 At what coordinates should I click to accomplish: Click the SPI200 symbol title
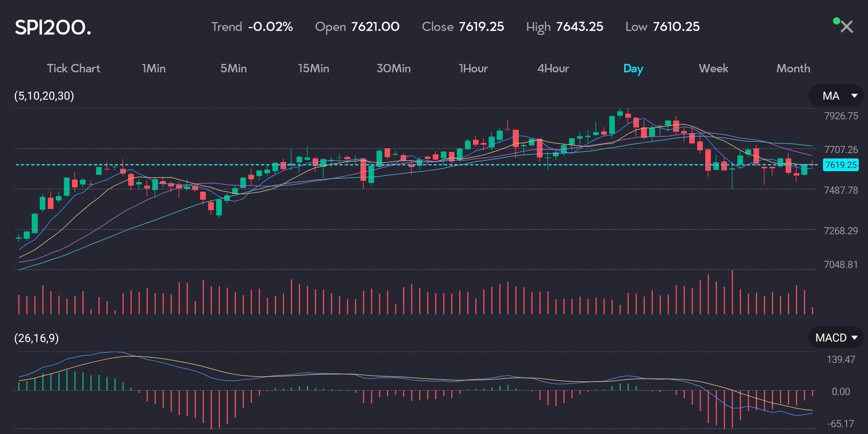click(53, 27)
